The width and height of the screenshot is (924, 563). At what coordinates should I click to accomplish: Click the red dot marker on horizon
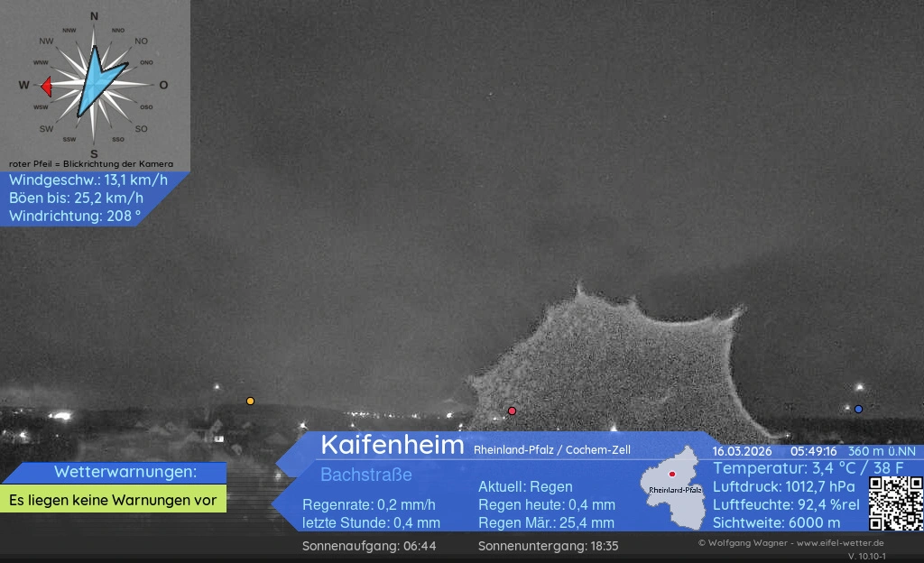tap(512, 411)
